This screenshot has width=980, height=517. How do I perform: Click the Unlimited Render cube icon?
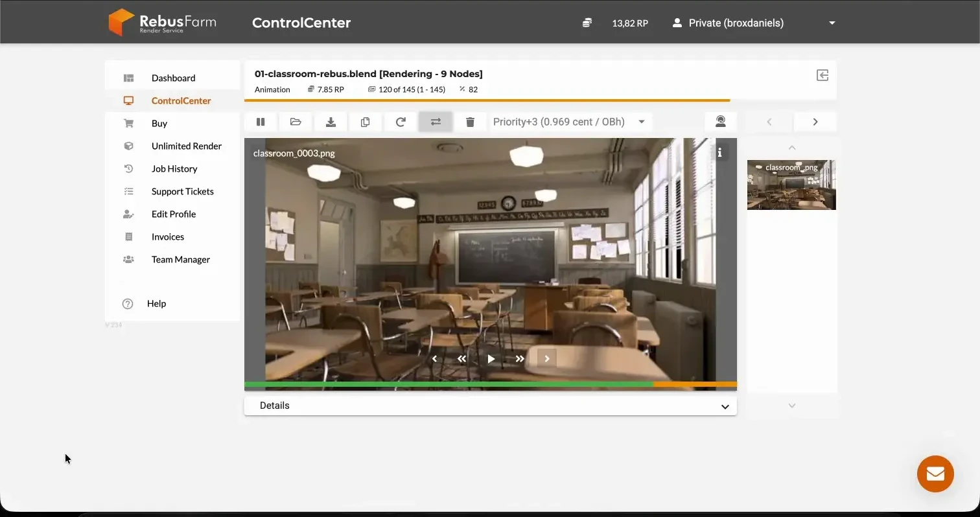[x=128, y=146]
